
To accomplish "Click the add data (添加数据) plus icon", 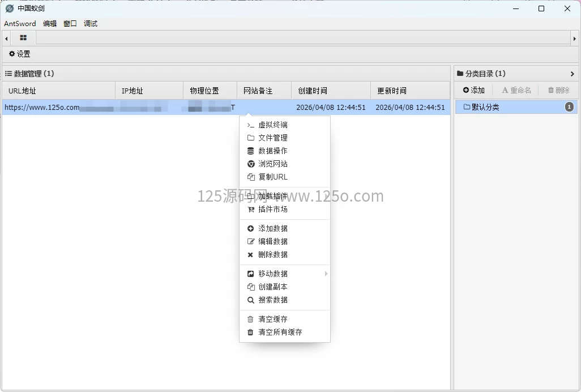I will (x=250, y=228).
